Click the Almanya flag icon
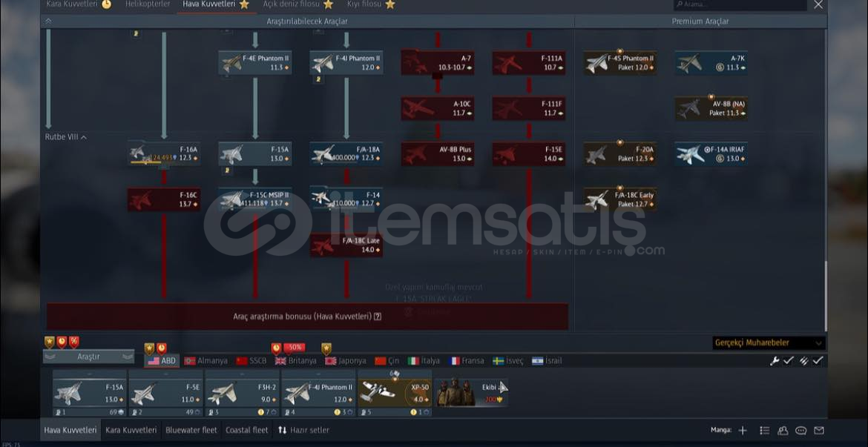 pyautogui.click(x=190, y=361)
